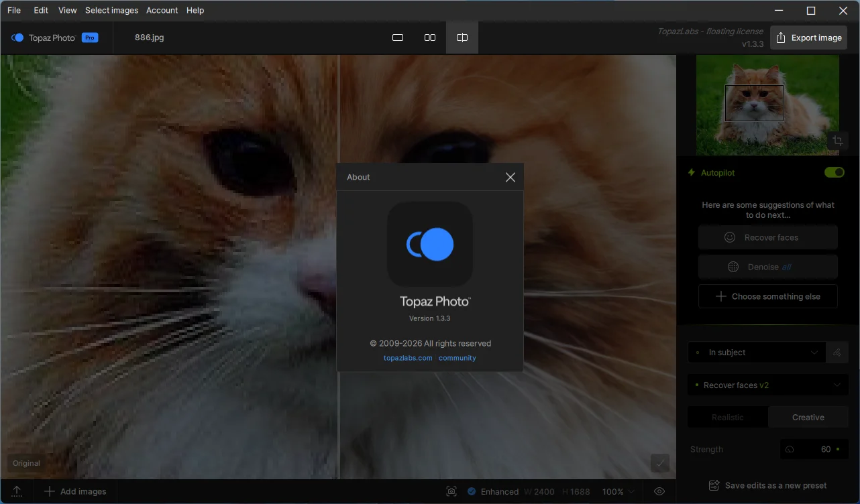Turn off the Autopilot switch
860x504 pixels.
pyautogui.click(x=835, y=173)
